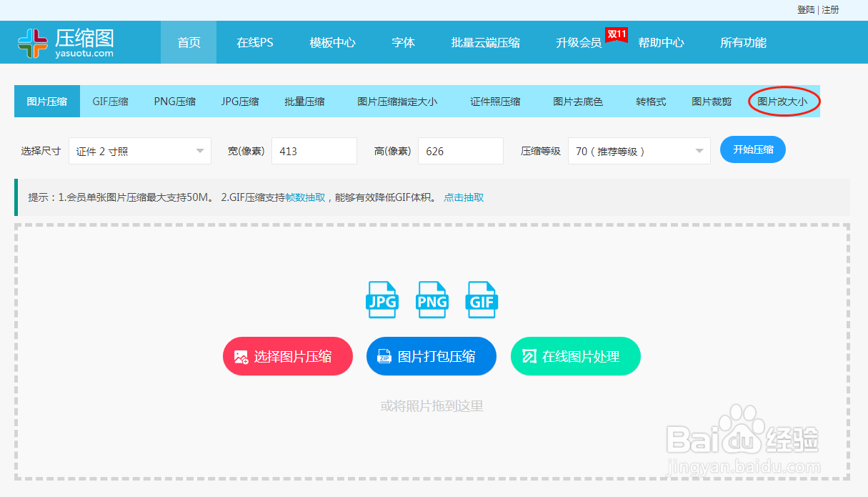
Task: Click the JPG file format icon
Action: pyautogui.click(x=382, y=300)
